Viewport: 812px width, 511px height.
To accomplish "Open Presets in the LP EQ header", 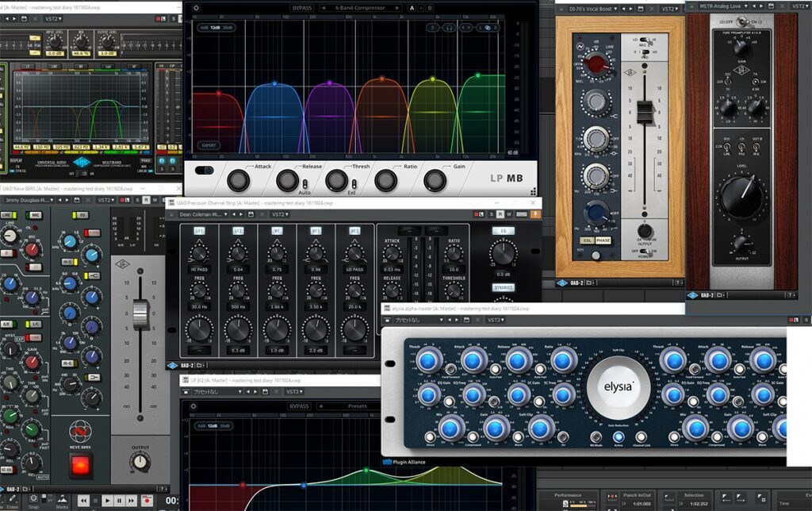I will point(358,406).
